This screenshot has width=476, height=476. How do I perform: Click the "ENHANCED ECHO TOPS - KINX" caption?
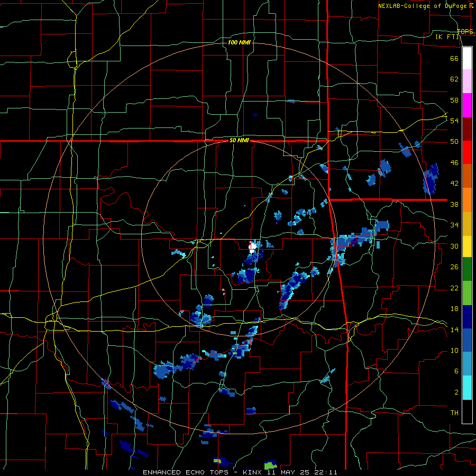click(202, 472)
